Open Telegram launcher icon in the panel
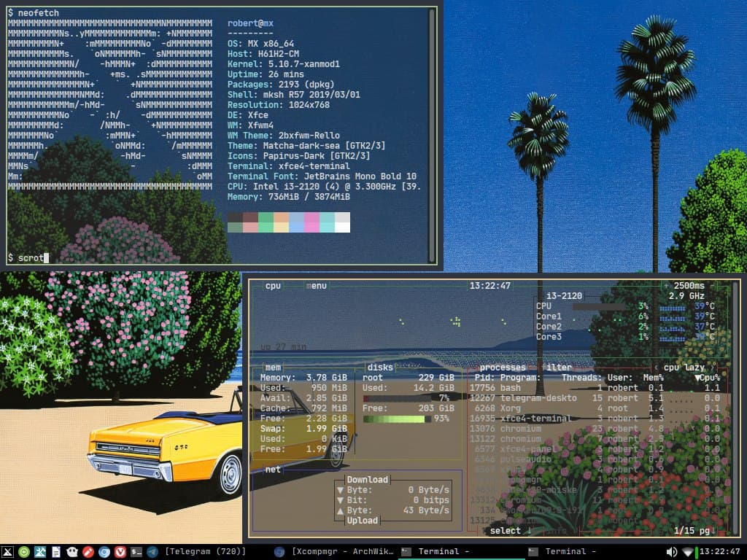This screenshot has width=747, height=560. (x=152, y=552)
